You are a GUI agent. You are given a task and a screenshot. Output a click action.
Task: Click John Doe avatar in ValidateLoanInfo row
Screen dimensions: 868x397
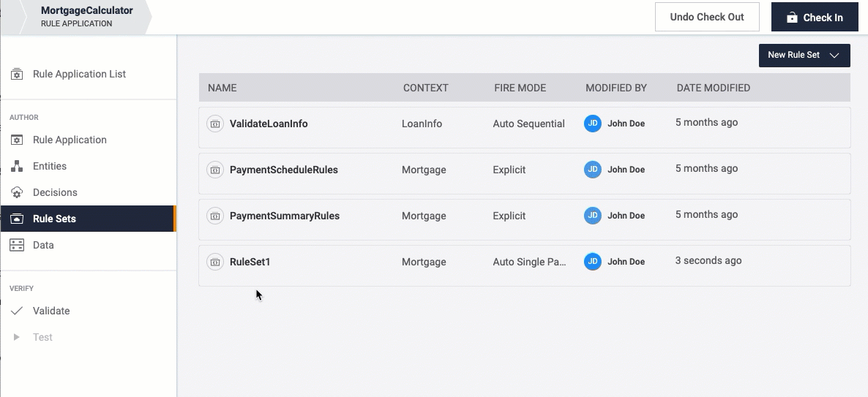point(592,124)
